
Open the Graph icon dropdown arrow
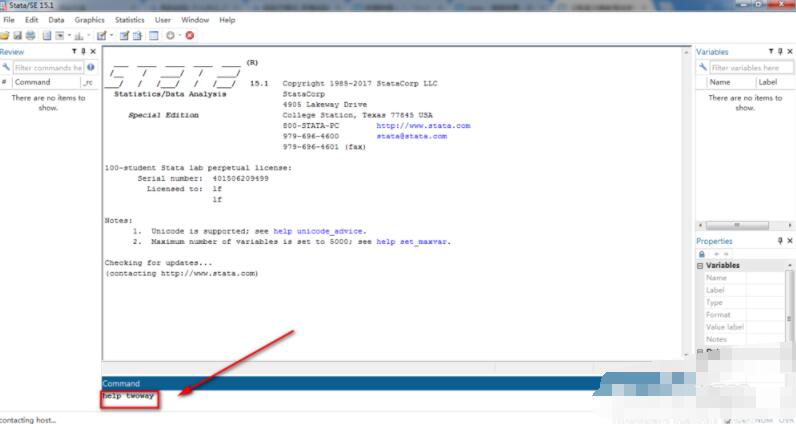89,36
